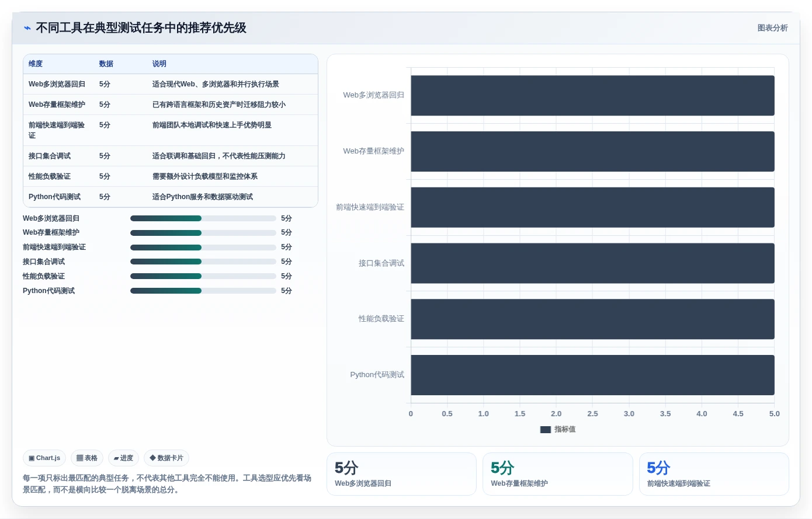Viewport: 812px width, 519px height.
Task: Click description 前端团队本地调试和快速上手优势明显
Action: (212, 125)
